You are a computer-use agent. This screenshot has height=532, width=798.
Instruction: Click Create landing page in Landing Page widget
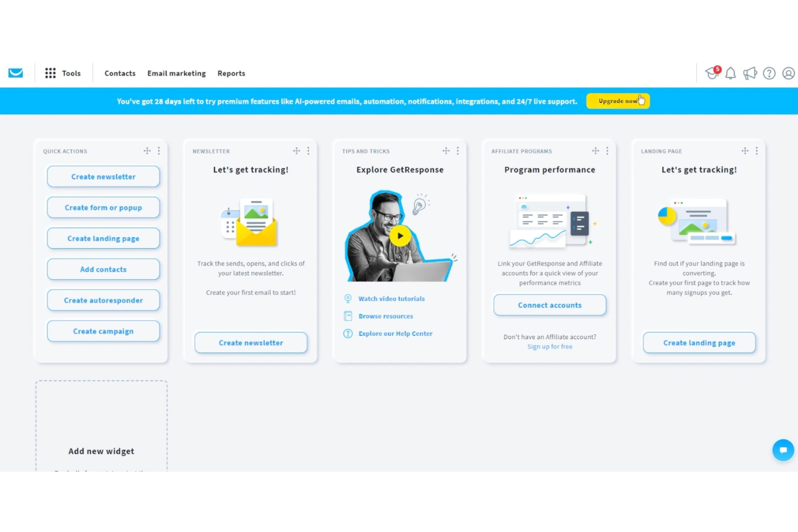pos(699,343)
